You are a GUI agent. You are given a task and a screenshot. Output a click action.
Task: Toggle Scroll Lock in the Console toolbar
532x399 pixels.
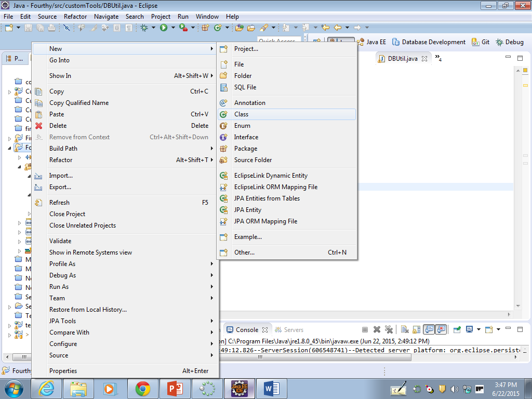click(x=416, y=329)
